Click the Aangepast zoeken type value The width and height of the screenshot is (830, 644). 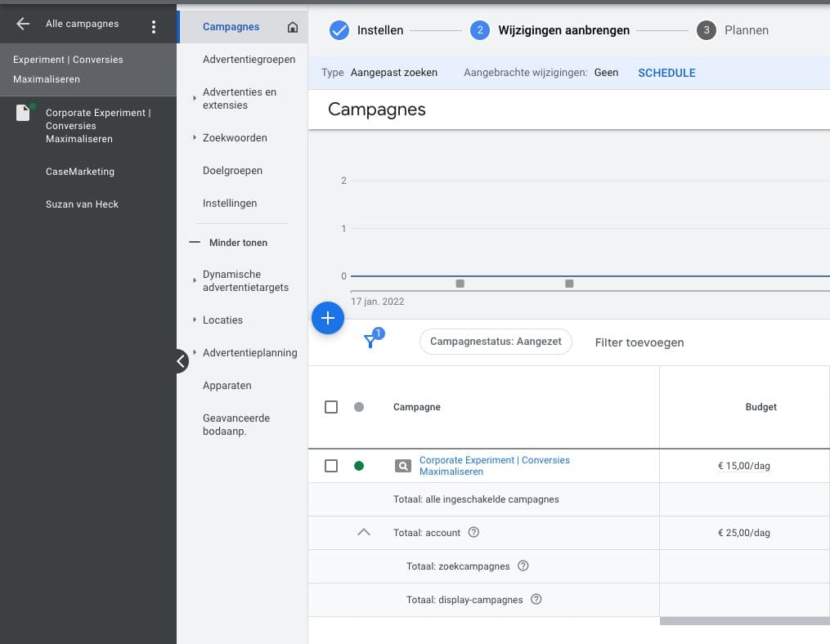(x=394, y=73)
